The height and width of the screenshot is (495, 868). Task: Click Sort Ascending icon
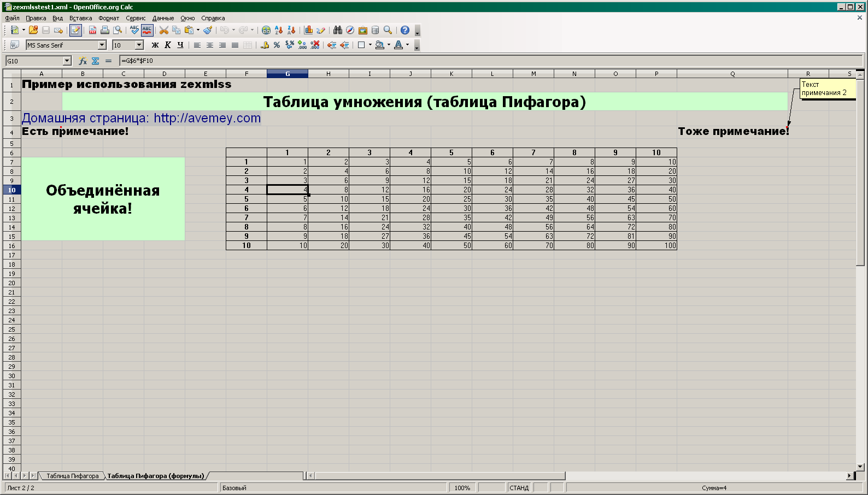pos(279,31)
